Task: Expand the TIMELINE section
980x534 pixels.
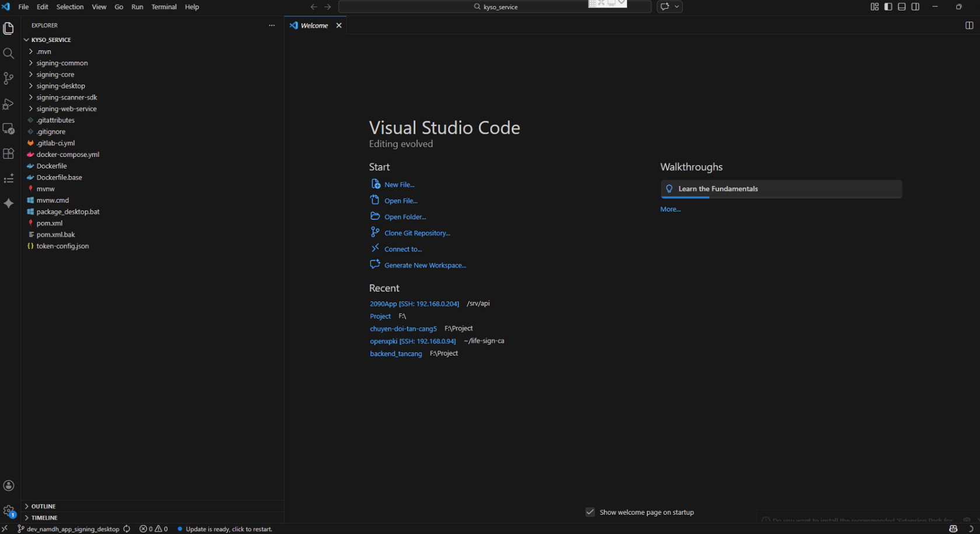Action: tap(44, 518)
